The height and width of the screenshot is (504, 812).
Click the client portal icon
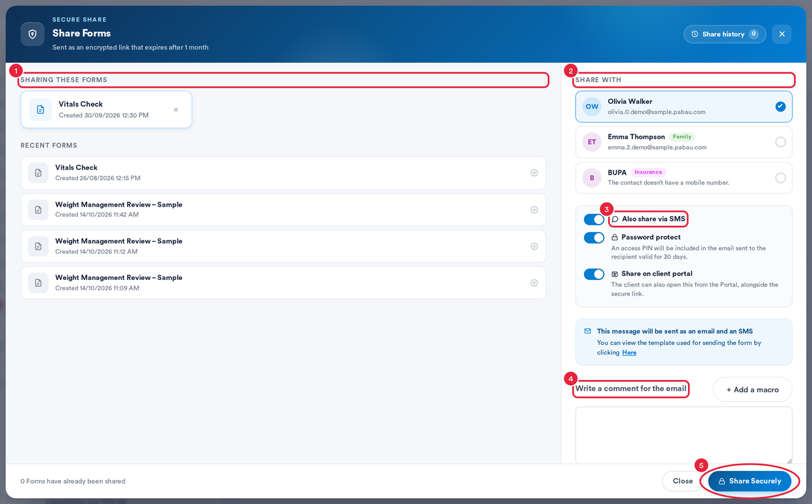click(615, 274)
